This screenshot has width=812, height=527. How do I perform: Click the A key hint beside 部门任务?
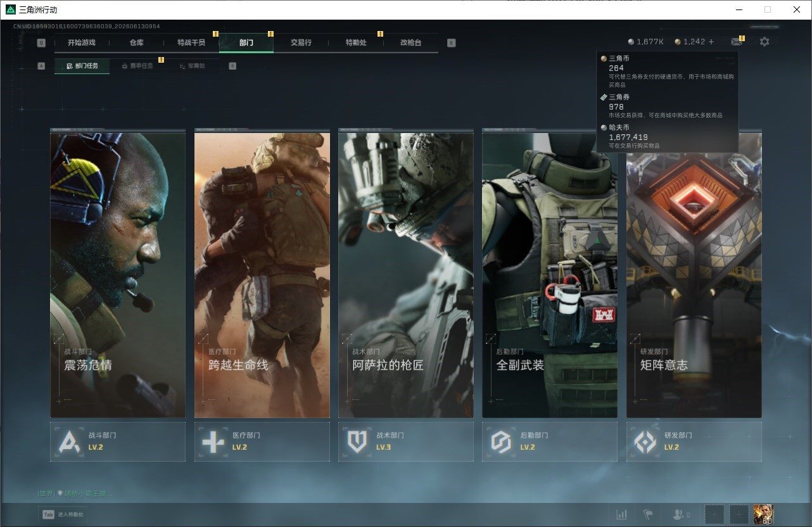coord(41,66)
